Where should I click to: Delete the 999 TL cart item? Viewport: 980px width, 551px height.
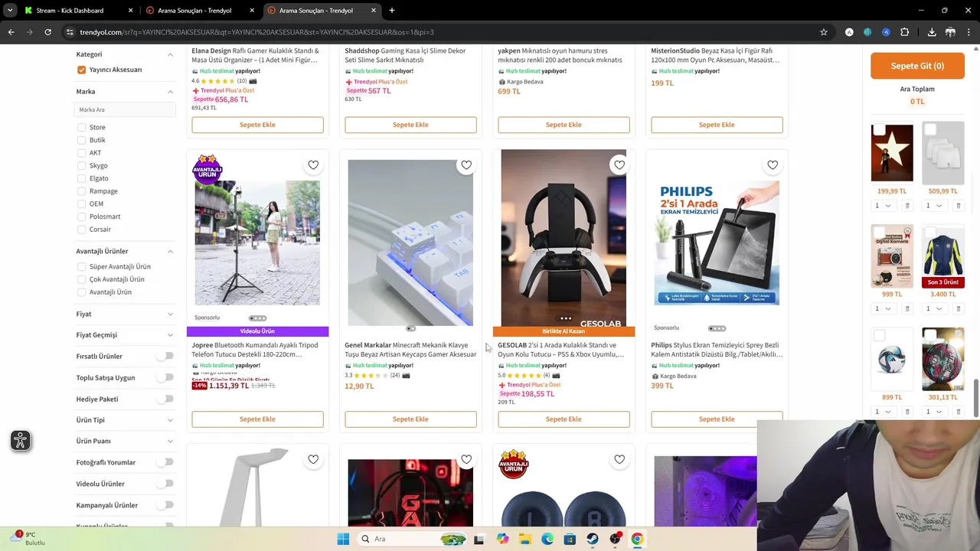click(x=907, y=309)
